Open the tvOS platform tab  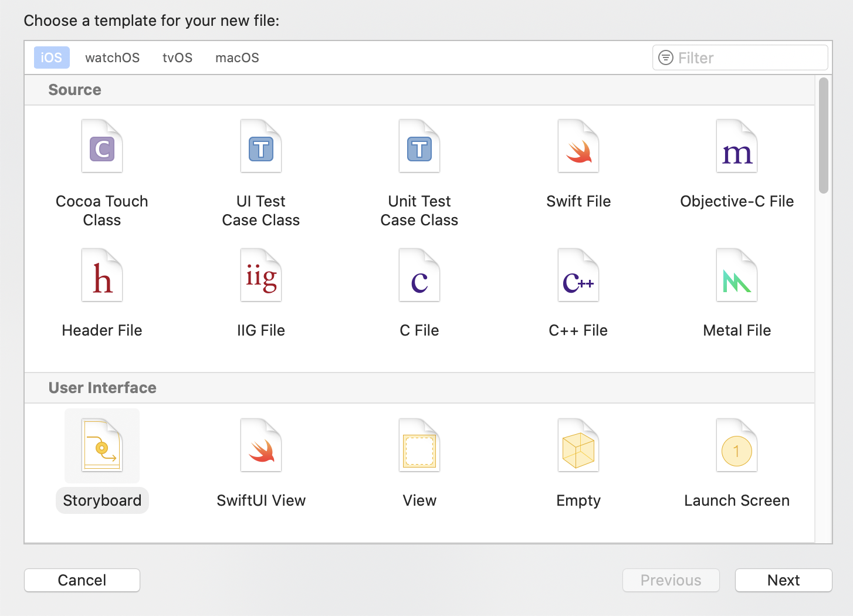point(178,57)
